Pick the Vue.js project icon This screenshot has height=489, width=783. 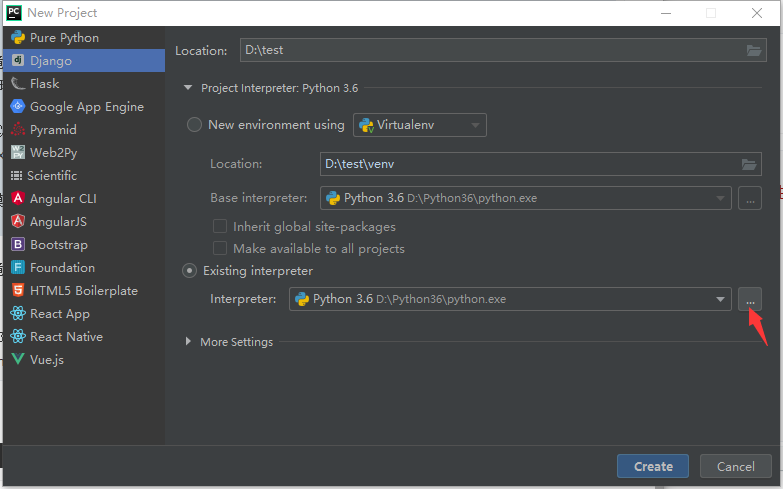pos(18,360)
